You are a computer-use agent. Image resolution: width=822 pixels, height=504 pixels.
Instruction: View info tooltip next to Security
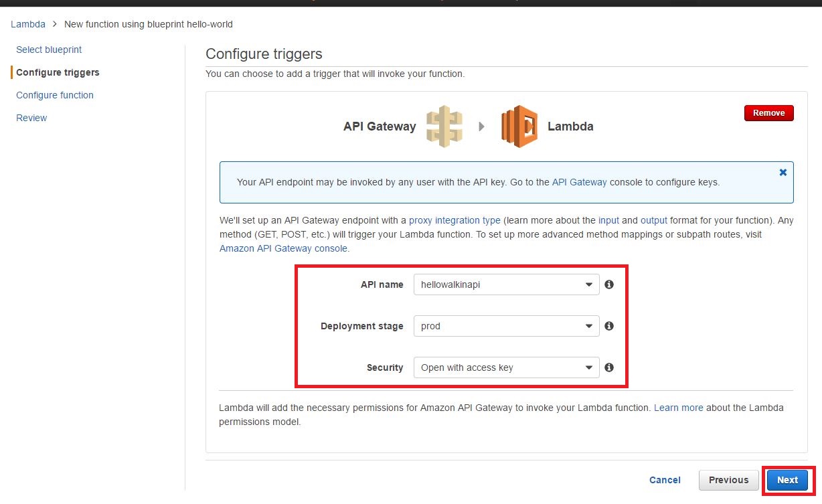(x=608, y=367)
